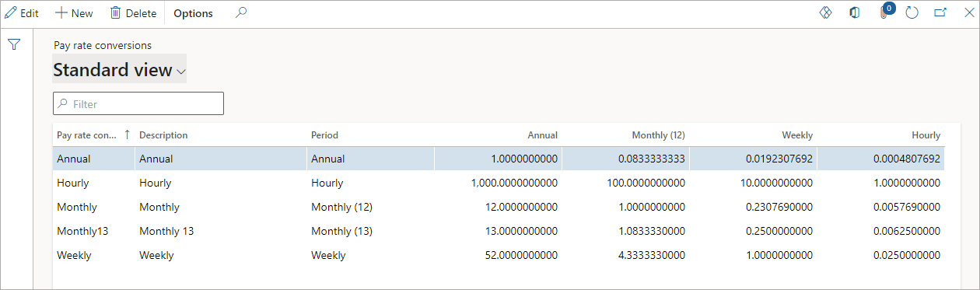Image resolution: width=980 pixels, height=290 pixels.
Task: Expand the Standard view dropdown
Action: tap(119, 69)
